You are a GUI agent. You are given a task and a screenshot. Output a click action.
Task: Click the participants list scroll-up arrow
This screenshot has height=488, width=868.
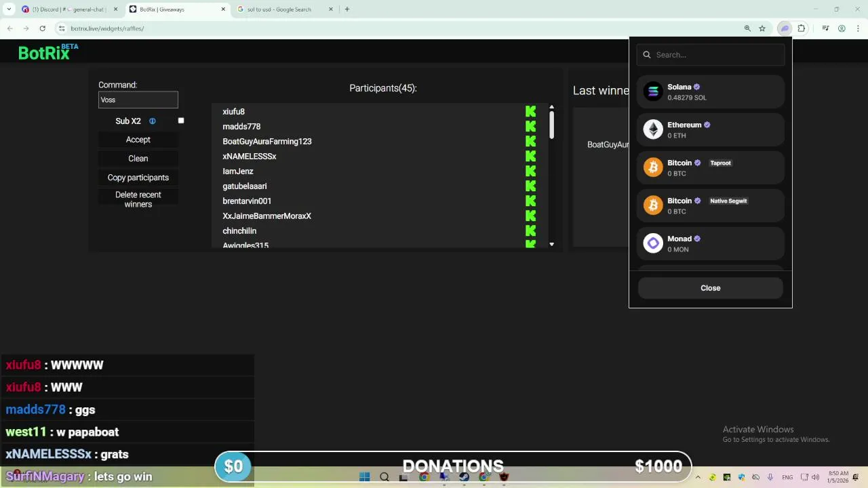tap(551, 107)
